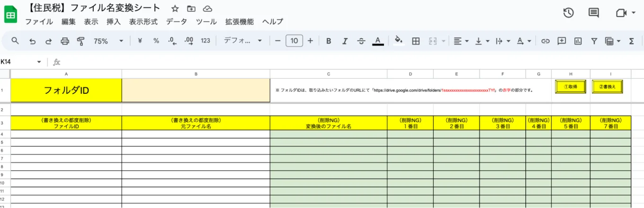
Task: Increase font size with plus button
Action: [x=310, y=41]
